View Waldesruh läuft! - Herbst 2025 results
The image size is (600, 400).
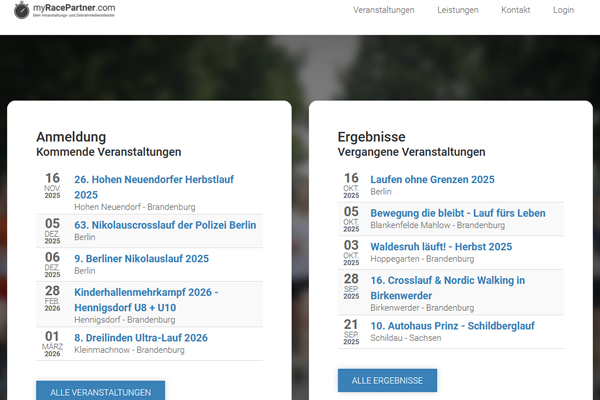click(440, 246)
